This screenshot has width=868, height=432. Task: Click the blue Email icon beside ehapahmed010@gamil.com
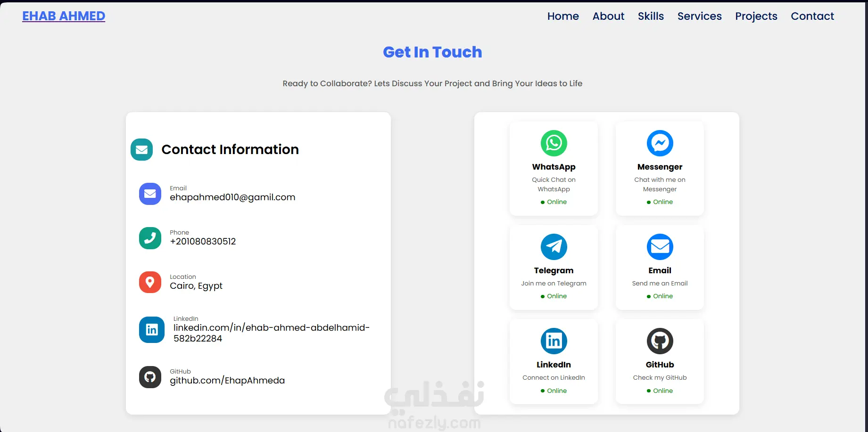click(150, 194)
